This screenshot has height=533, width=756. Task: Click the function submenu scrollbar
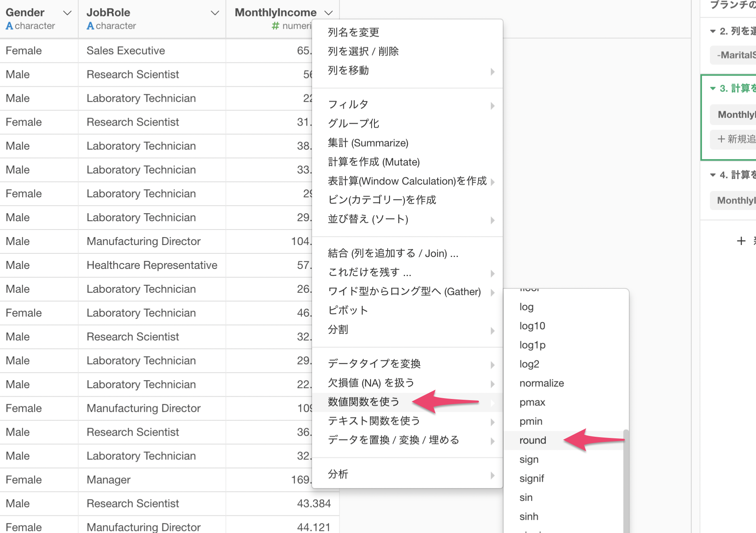click(x=626, y=481)
